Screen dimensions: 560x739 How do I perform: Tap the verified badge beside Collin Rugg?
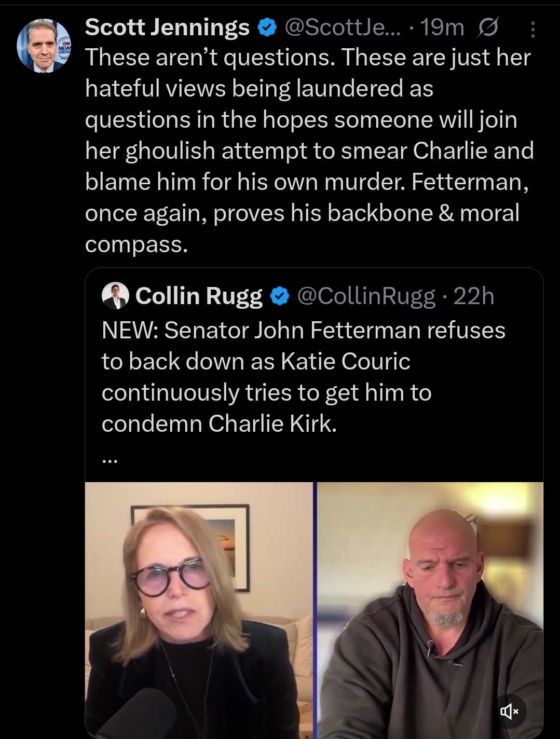[x=280, y=296]
